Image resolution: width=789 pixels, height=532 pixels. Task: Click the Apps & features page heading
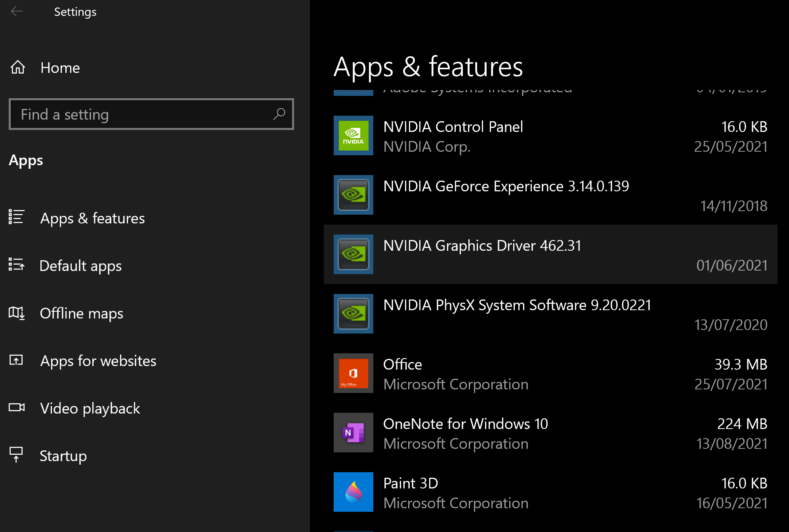(428, 67)
